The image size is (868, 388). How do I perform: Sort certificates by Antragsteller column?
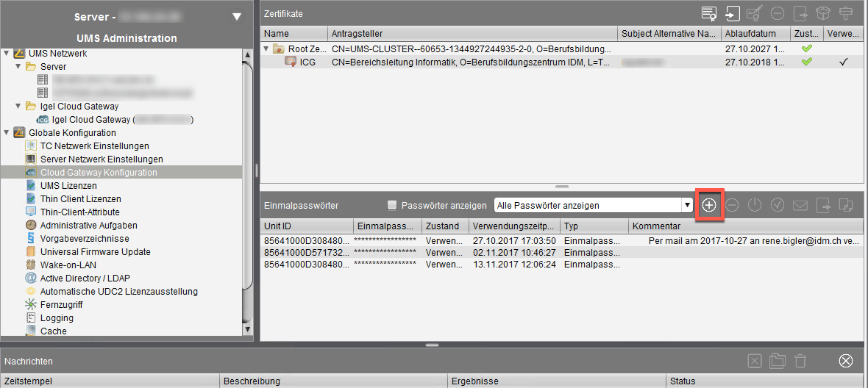[472, 34]
